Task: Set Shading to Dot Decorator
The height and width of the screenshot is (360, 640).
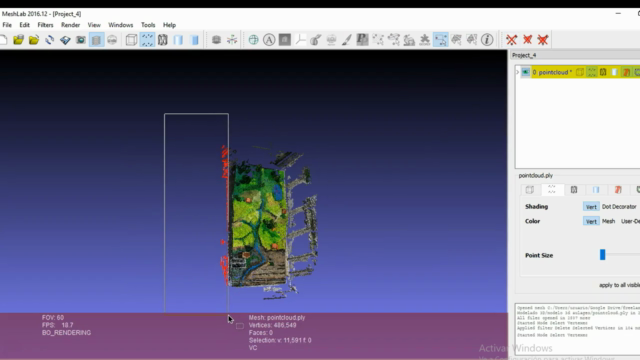Action: [x=619, y=207]
